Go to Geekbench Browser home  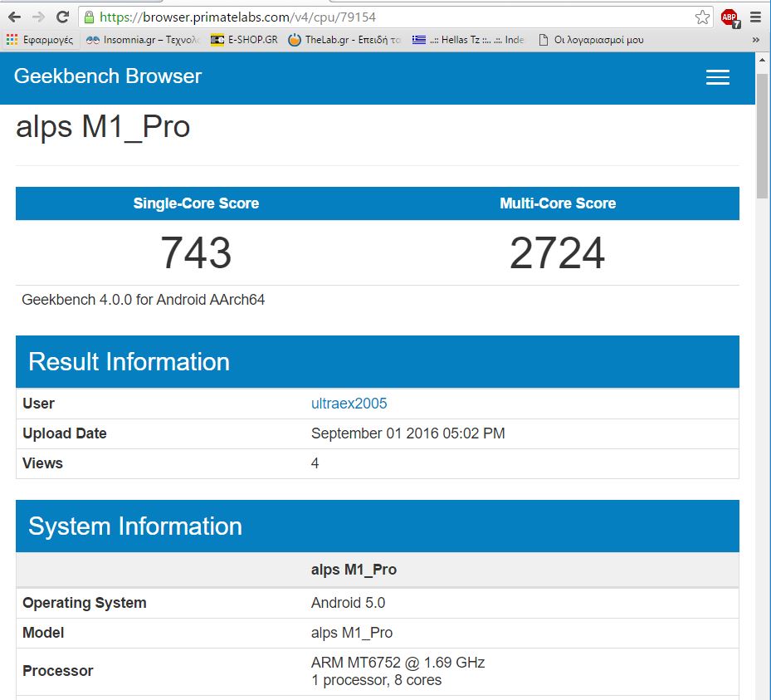click(x=108, y=76)
